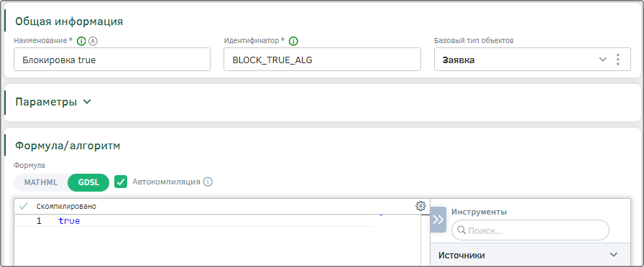Click the Скомпилировано status checkmark

(24, 206)
